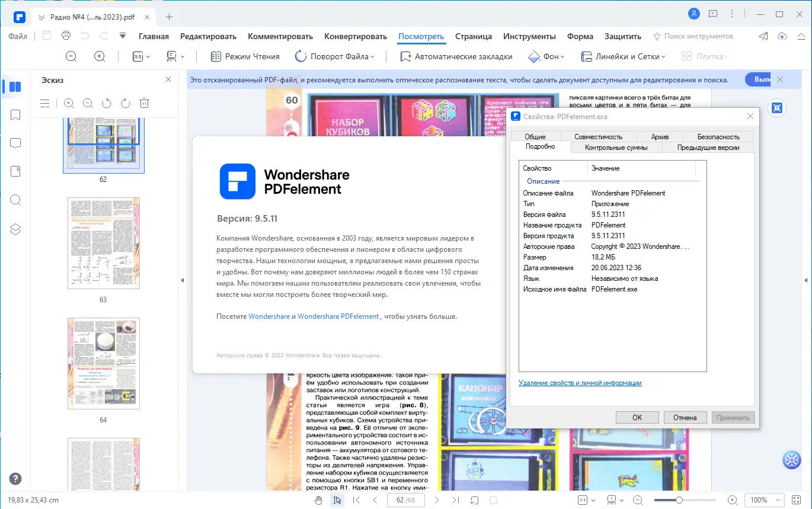Open the Фон background dropdown
Image resolution: width=812 pixels, height=509 pixels.
[546, 56]
